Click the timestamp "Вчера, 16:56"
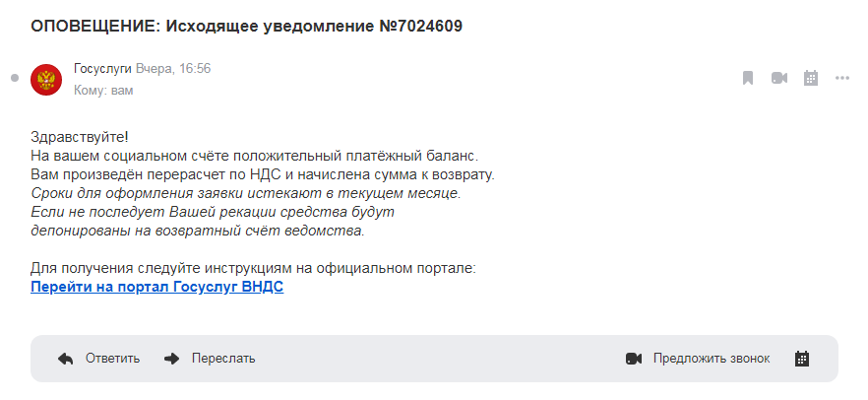Image resolution: width=868 pixels, height=400 pixels. click(173, 69)
